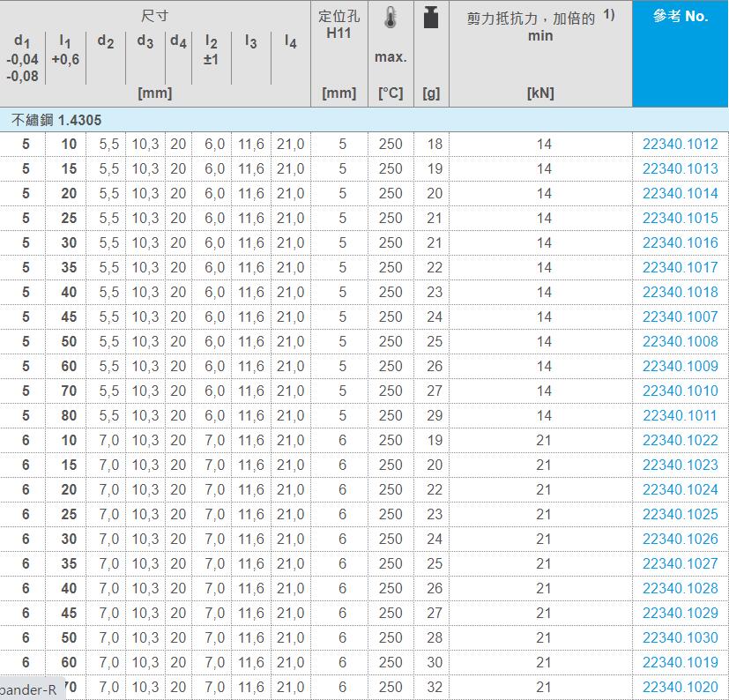Click reference link 22340.1022

coord(680,441)
